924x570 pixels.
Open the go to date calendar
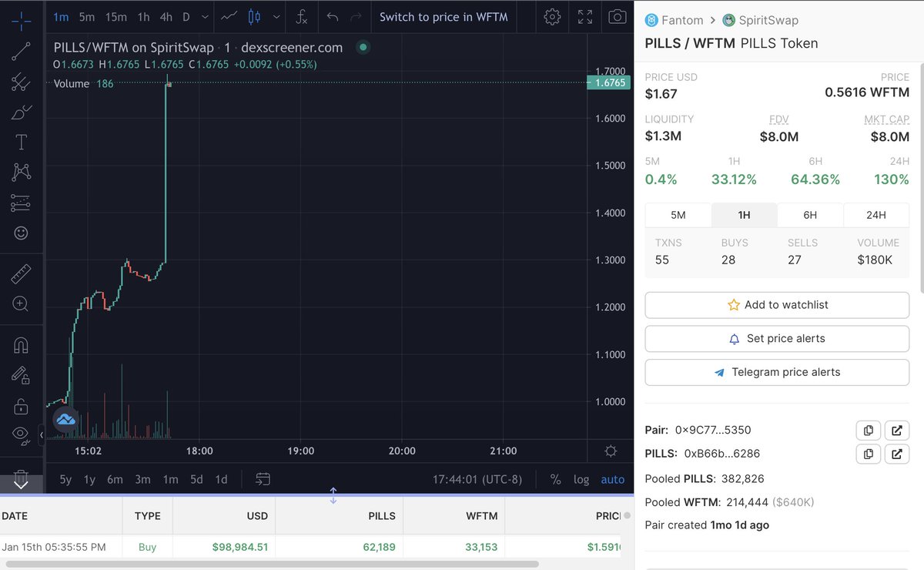point(263,479)
